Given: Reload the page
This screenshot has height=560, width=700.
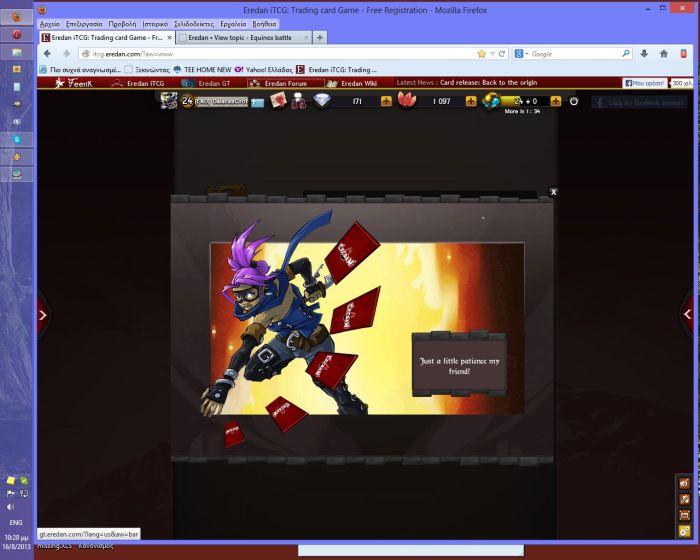Looking at the screenshot, I should [x=502, y=54].
